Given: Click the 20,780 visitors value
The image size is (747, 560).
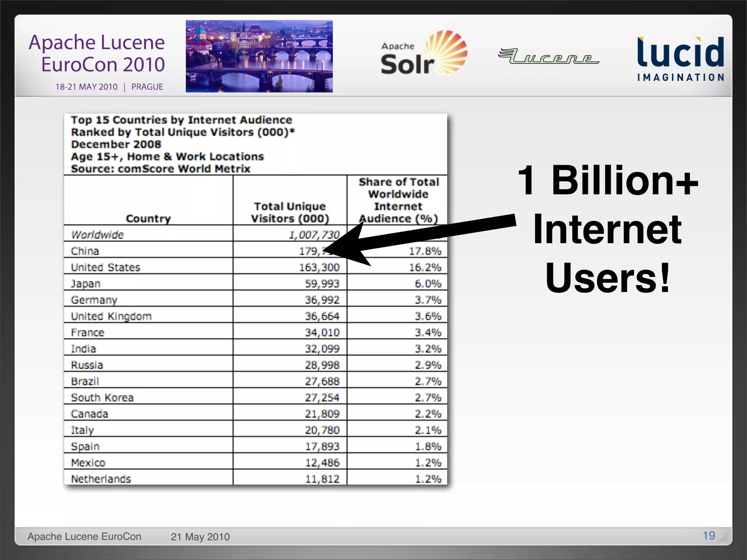Looking at the screenshot, I should tap(322, 430).
